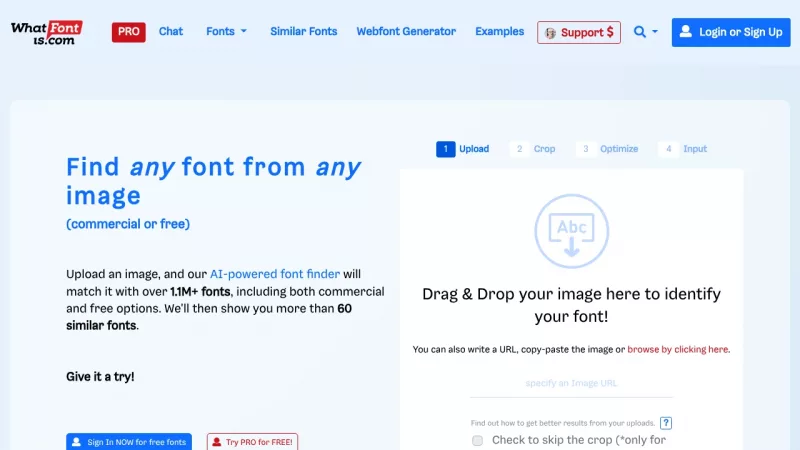Open the Examples page
This screenshot has height=450, width=800.
click(499, 32)
